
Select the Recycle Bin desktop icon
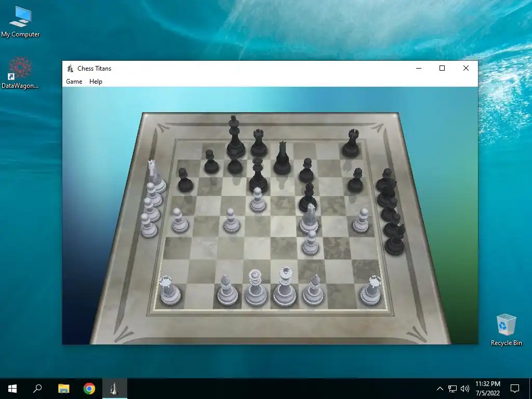506,330
